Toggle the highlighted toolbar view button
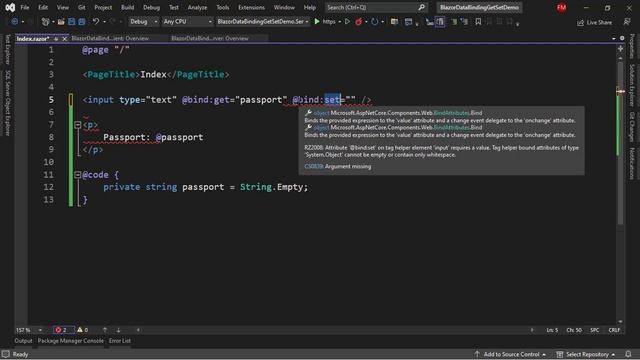The image size is (640, 360). pyautogui.click(x=440, y=22)
